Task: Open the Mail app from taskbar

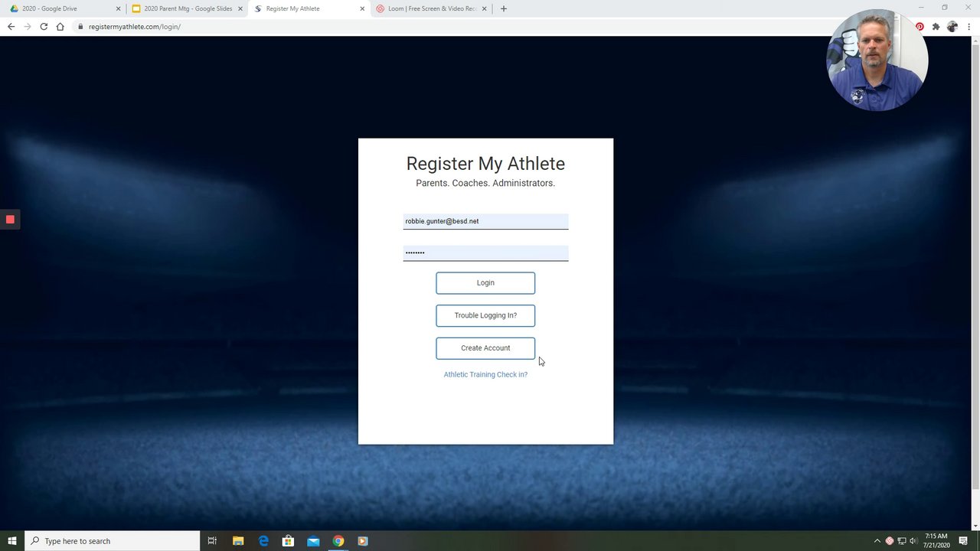Action: click(x=313, y=541)
